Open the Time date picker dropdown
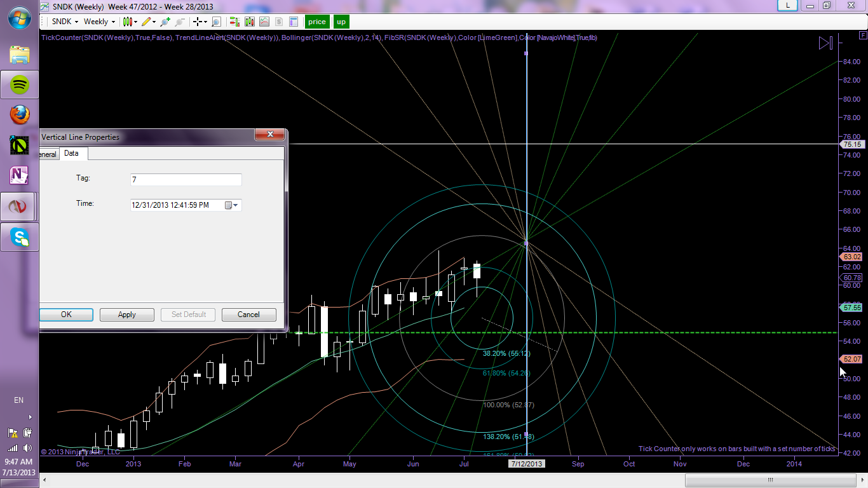Screen dimensions: 868x488 (x=231, y=205)
